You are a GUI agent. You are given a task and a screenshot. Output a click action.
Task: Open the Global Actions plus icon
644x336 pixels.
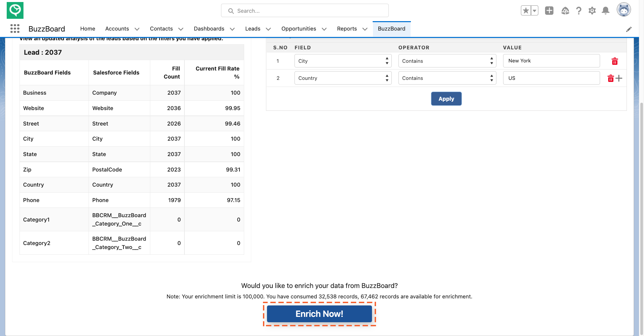point(549,11)
